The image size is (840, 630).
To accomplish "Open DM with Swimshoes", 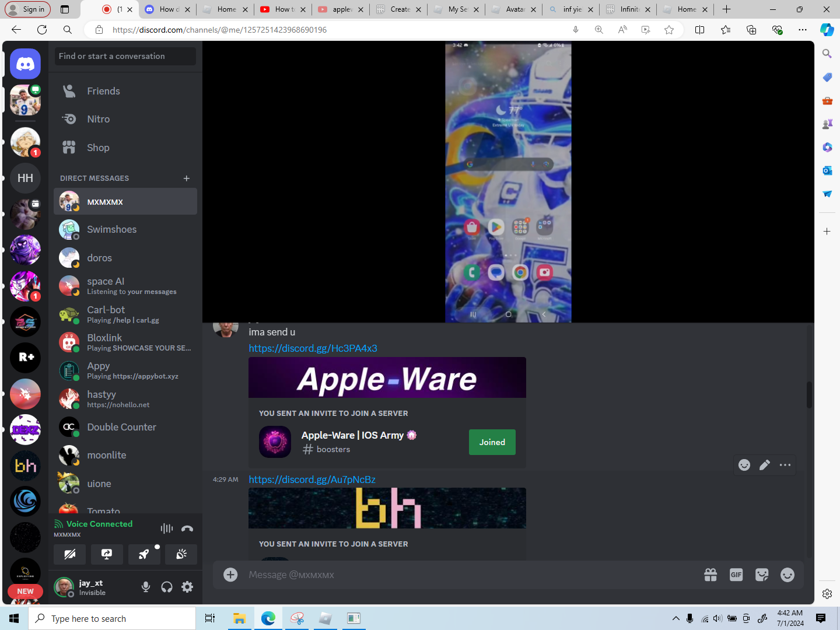I will pyautogui.click(x=125, y=229).
